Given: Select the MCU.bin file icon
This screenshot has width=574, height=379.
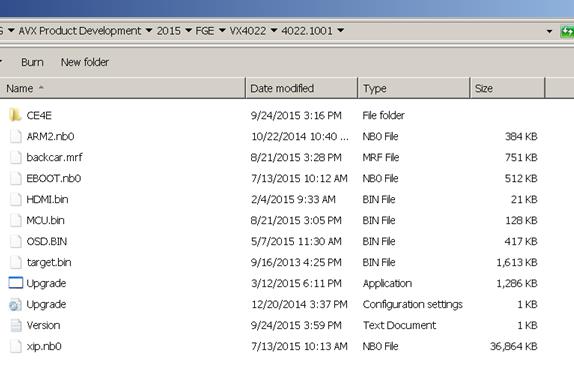Looking at the screenshot, I should [15, 220].
